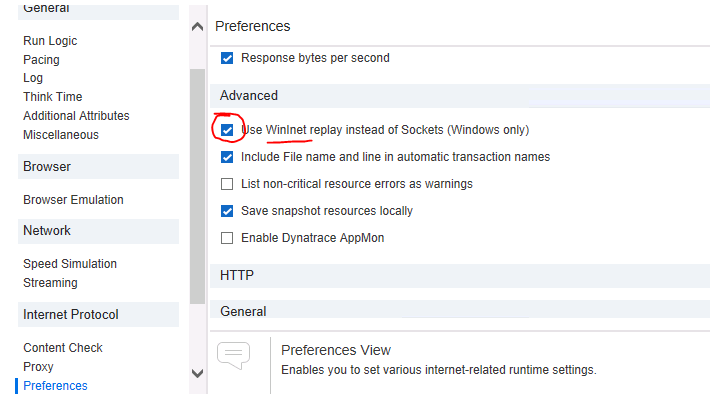Collapse the Advanced section header
Image resolution: width=710 pixels, height=394 pixels.
click(460, 96)
